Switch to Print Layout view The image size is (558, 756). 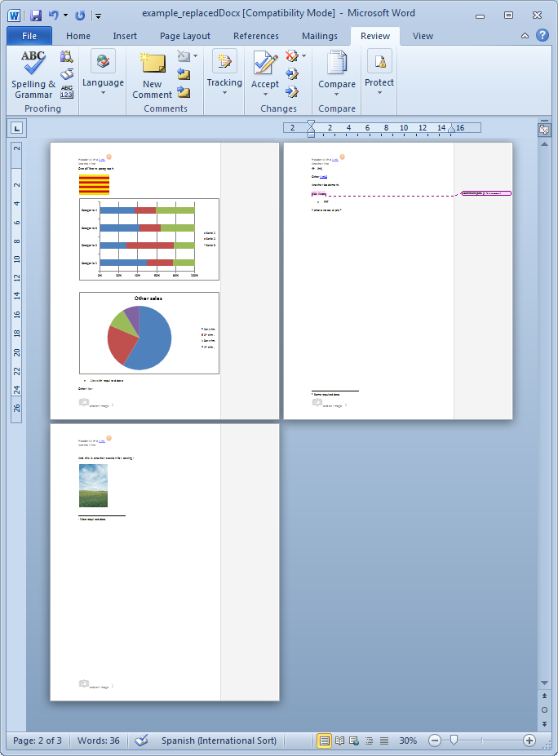point(325,741)
